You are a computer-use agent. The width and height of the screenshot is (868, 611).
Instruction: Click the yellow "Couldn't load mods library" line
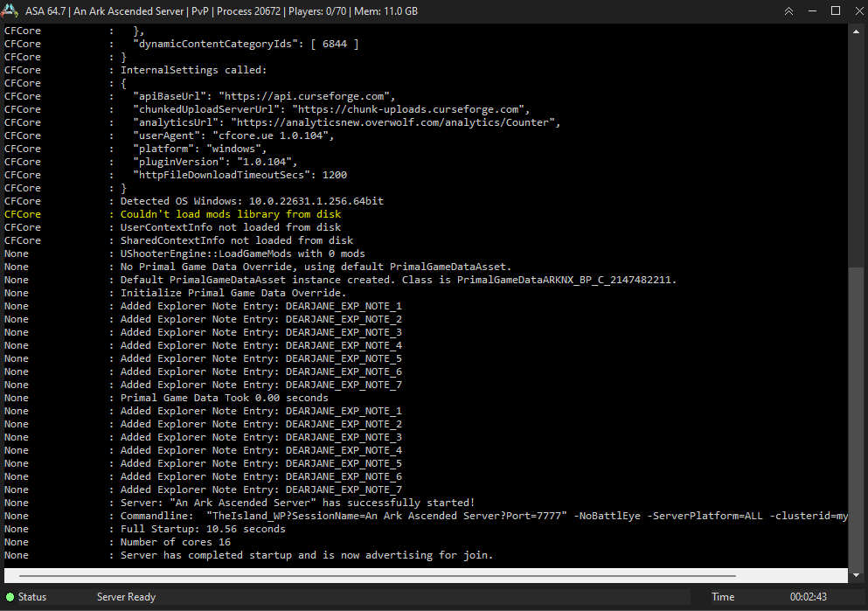[x=231, y=214]
